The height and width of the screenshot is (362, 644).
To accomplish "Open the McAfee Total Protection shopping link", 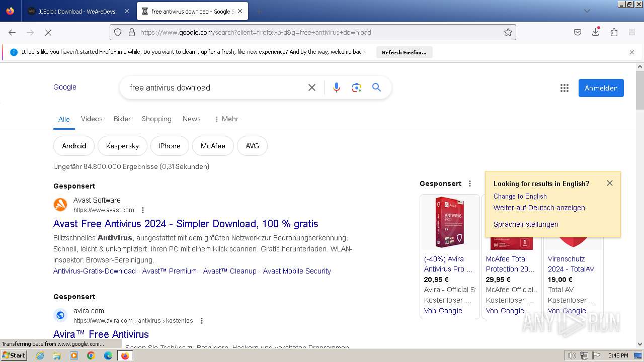I will point(510,264).
